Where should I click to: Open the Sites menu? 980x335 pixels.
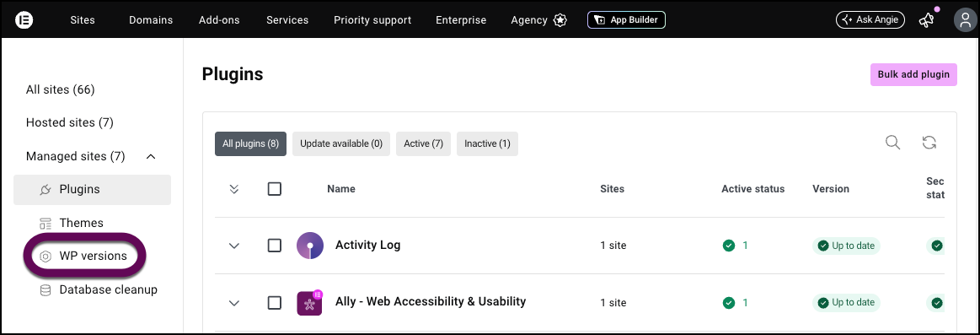(x=83, y=20)
